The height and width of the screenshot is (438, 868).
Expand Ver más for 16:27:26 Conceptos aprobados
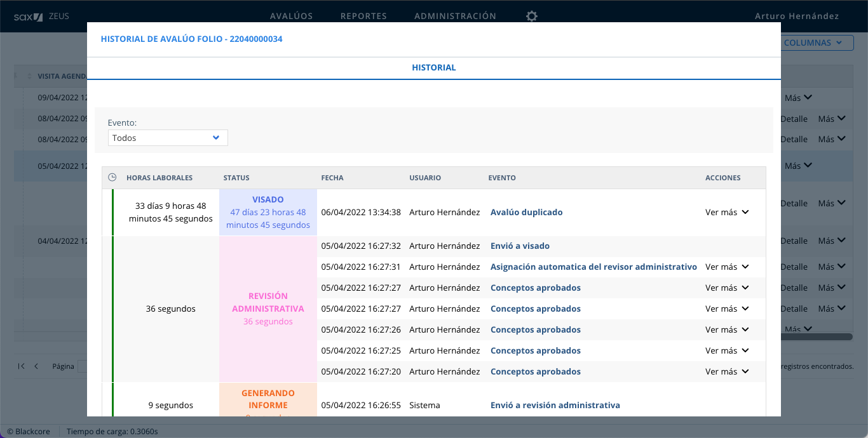coord(728,329)
